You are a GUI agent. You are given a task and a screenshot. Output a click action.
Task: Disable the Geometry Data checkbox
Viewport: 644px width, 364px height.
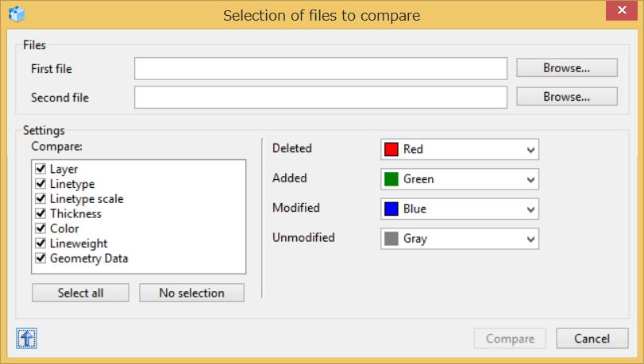point(40,258)
